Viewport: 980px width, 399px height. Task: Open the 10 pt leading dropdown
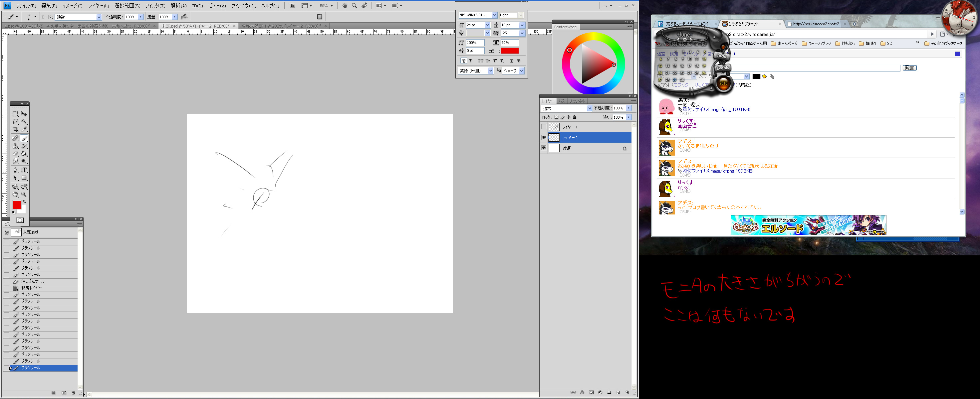522,25
